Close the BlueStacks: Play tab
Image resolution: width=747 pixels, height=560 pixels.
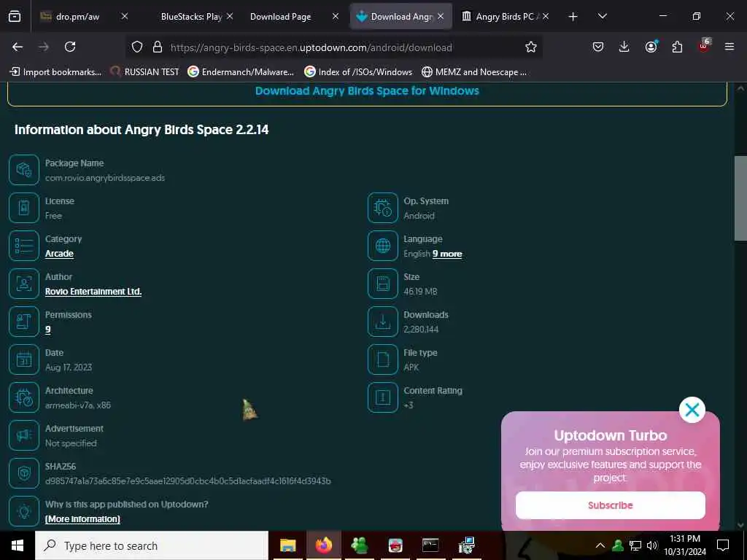click(x=230, y=16)
